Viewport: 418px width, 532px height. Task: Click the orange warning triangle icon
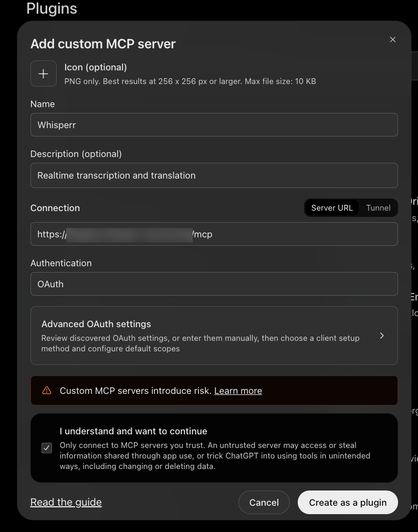[47, 391]
